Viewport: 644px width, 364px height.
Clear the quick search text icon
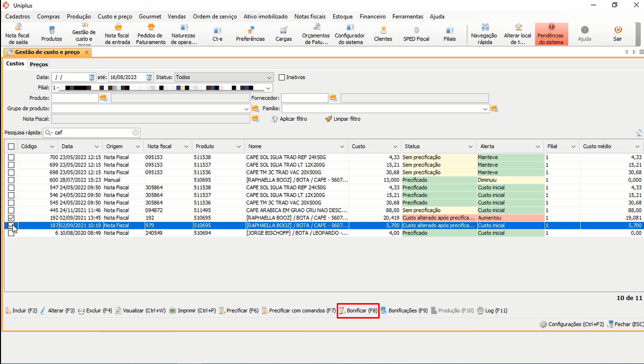tap(135, 133)
